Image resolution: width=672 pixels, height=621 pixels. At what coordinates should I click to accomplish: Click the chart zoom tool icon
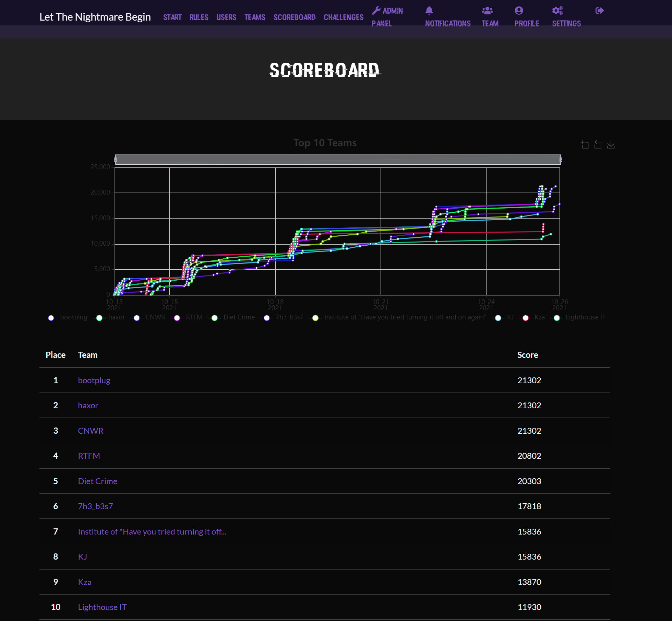pyautogui.click(x=585, y=145)
